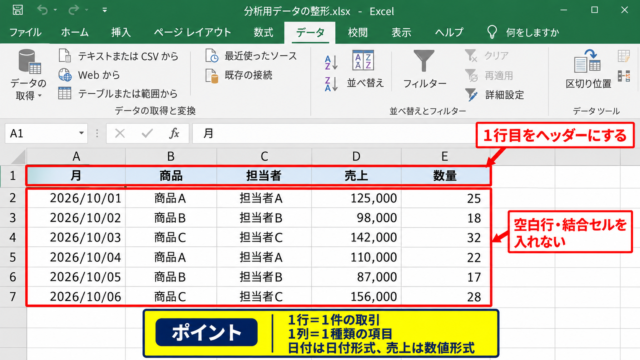Click header cell 担当者

coord(264,176)
